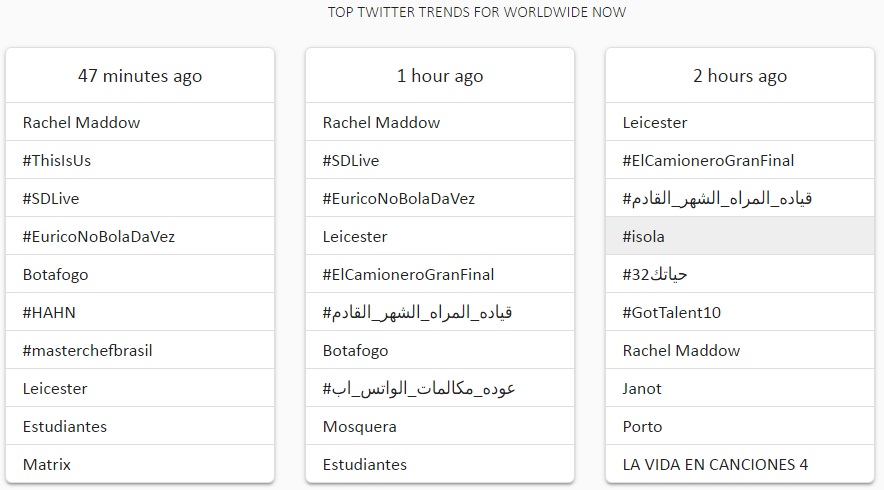Viewport: 884px width, 490px height.
Task: Open #EuricoNoBolaDaVez under 1 hour ago
Action: pyautogui.click(x=399, y=198)
